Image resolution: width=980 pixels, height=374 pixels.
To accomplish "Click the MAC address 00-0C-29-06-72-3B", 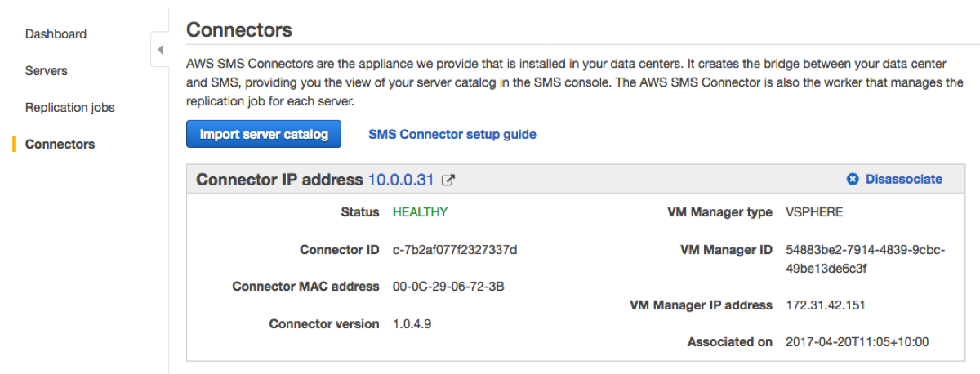I will point(448,287).
